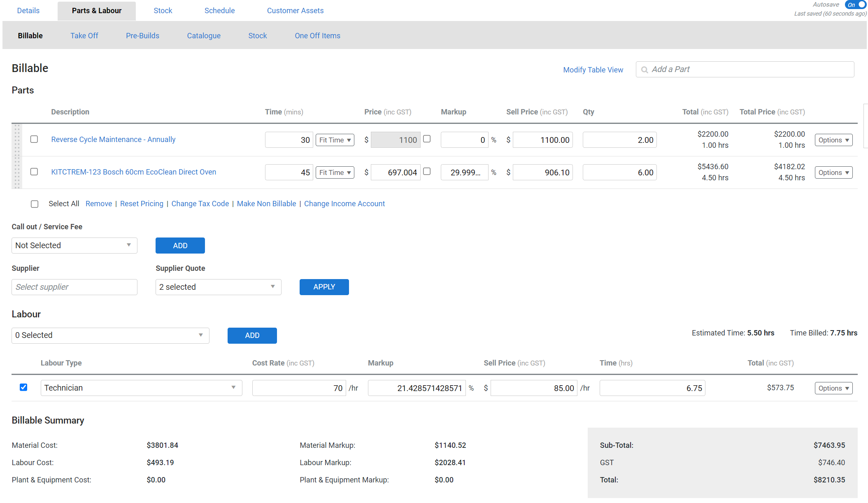Check the Select All checkbox
This screenshot has height=503, width=868.
tap(35, 204)
